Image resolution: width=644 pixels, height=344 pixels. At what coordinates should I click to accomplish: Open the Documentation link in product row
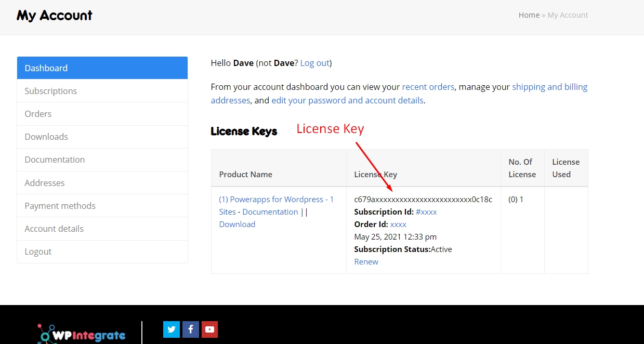point(270,211)
